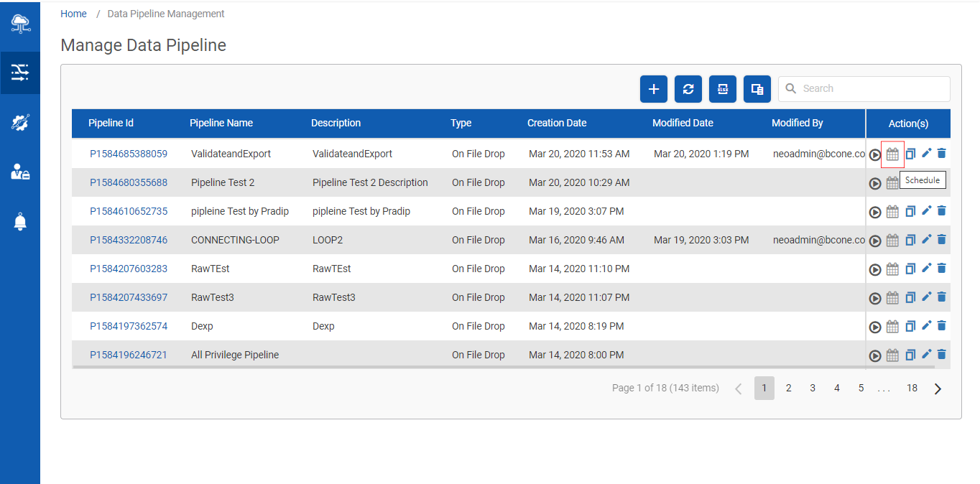Delete the RawTEst pipeline
The height and width of the screenshot is (484, 980).
click(x=942, y=268)
